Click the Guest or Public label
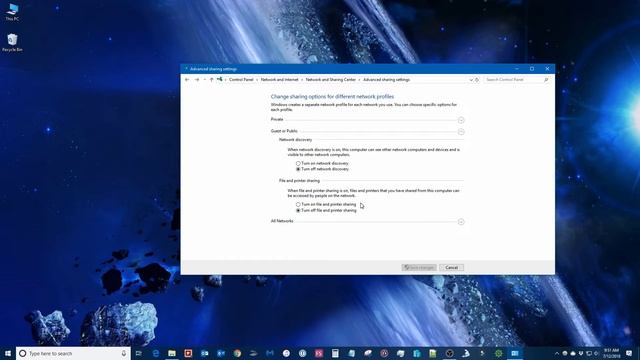This screenshot has height=360, width=640. tap(284, 131)
